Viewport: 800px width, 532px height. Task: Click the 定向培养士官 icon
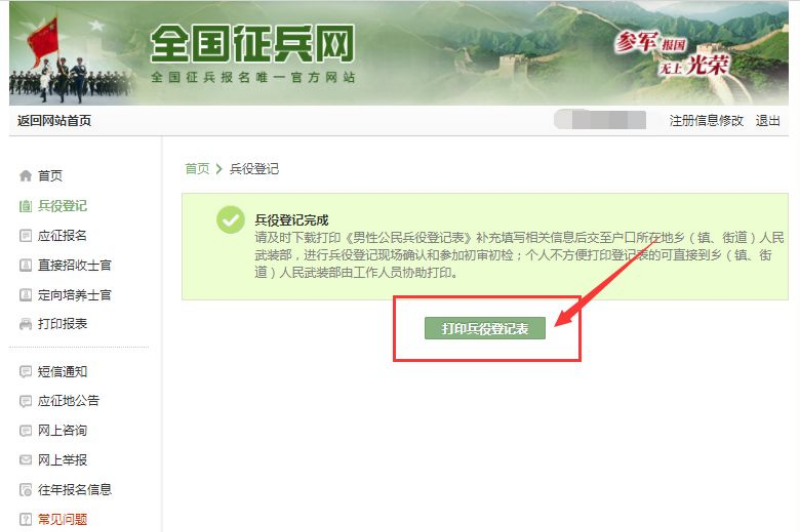point(26,295)
